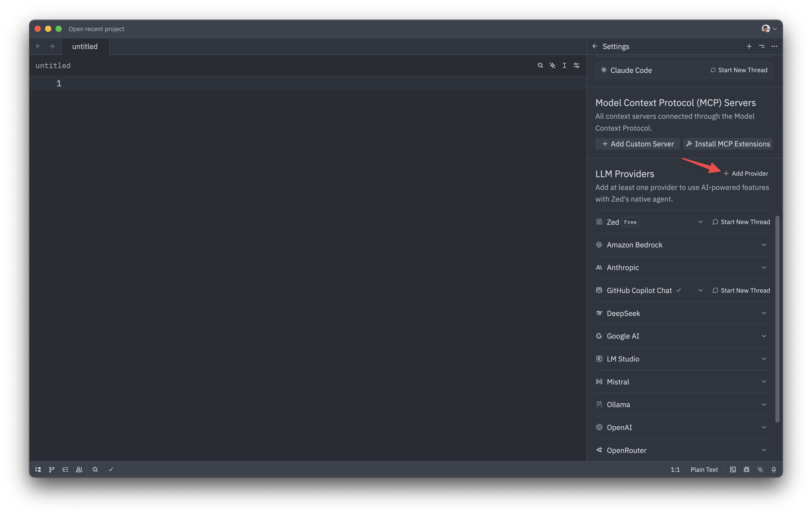The image size is (812, 516).
Task: Click the OpenAI provider row label
Action: click(619, 427)
